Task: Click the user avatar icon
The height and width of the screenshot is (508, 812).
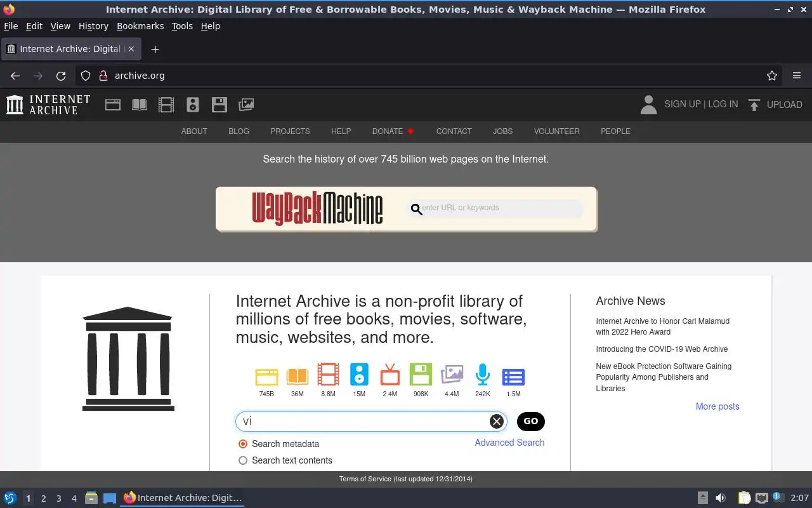Action: point(648,105)
